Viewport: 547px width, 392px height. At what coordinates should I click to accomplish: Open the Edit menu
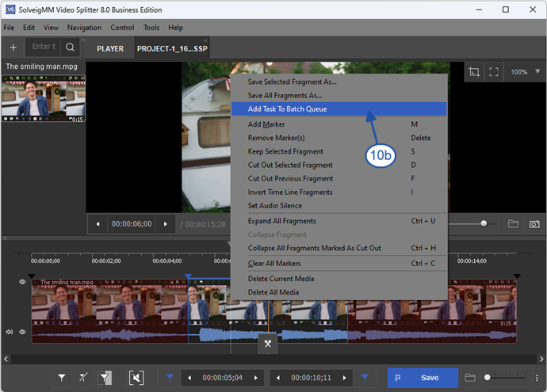(29, 28)
